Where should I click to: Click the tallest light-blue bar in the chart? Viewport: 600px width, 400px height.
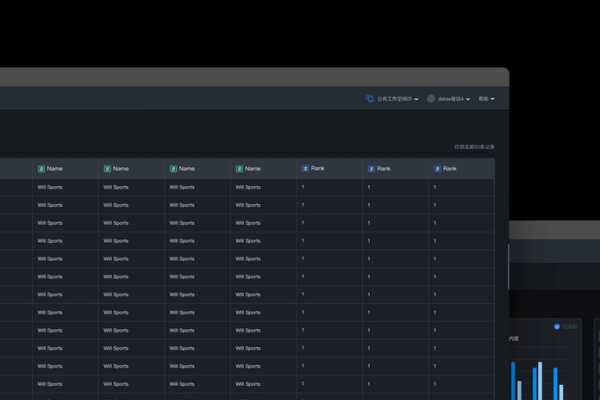point(540,381)
